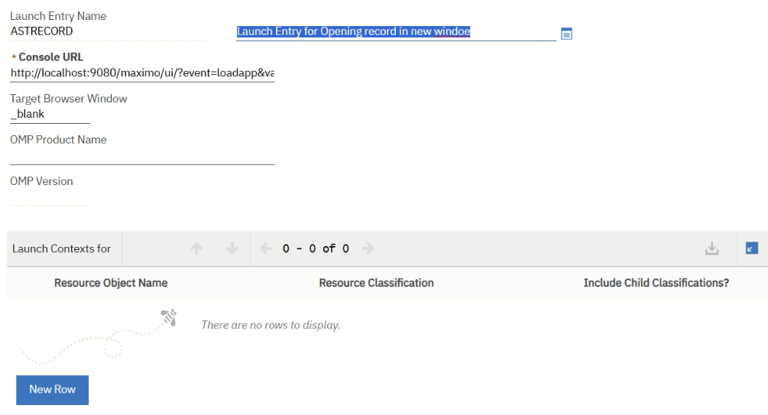768x415 pixels.
Task: Add a New Row
Action: pyautogui.click(x=52, y=390)
